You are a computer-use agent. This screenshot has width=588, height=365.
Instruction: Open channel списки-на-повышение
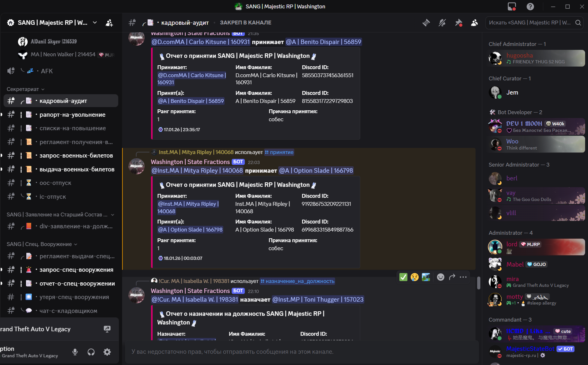[x=61, y=128]
